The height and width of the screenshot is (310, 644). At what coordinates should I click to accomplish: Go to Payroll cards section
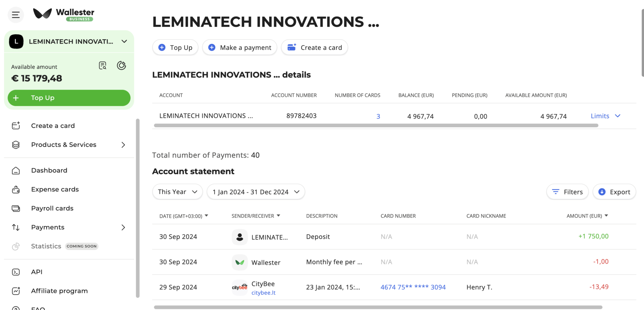tap(52, 208)
